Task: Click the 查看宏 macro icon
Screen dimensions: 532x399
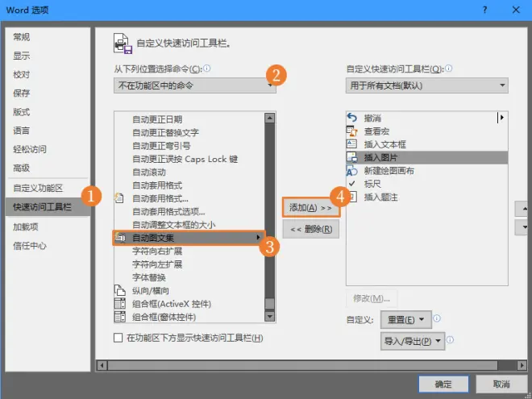Action: 351,131
